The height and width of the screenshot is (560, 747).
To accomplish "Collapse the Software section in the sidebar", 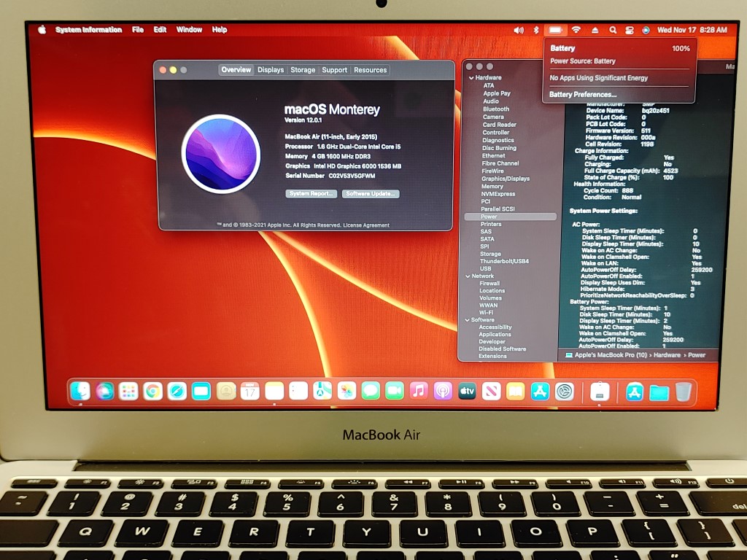I will (467, 320).
